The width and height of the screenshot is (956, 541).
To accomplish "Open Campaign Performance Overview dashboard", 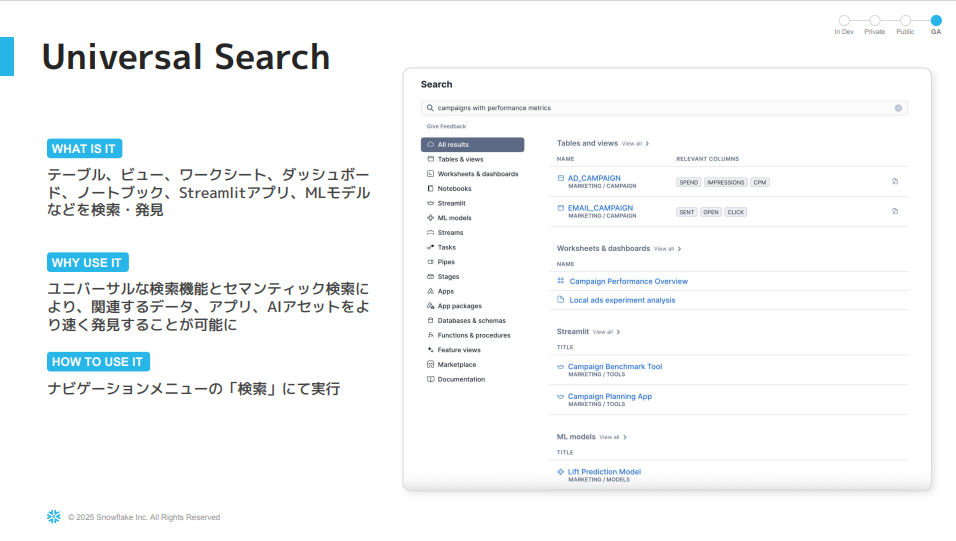I will (629, 281).
